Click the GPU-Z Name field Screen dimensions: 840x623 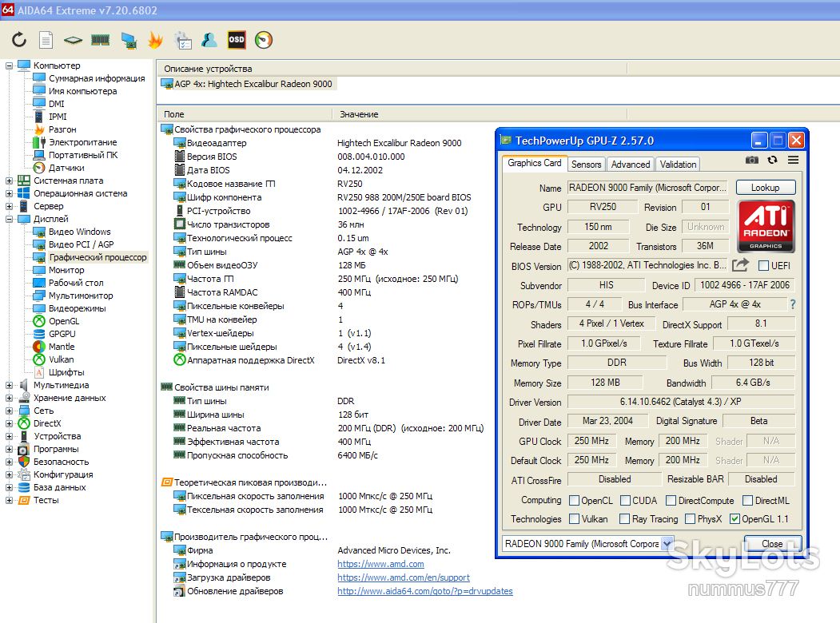[647, 188]
